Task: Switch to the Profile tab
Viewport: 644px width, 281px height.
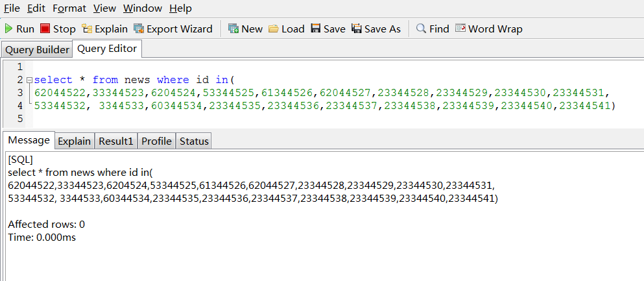Action: [x=156, y=141]
